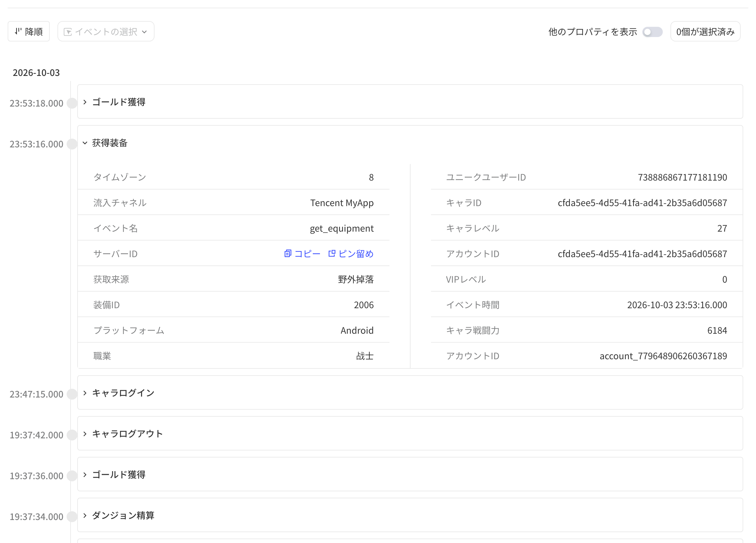Click the VIPレベル value 0
The image size is (756, 543).
[x=724, y=279]
